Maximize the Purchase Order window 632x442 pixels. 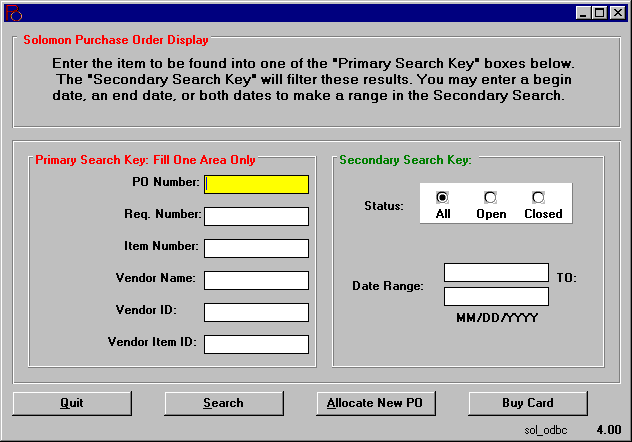click(x=601, y=13)
